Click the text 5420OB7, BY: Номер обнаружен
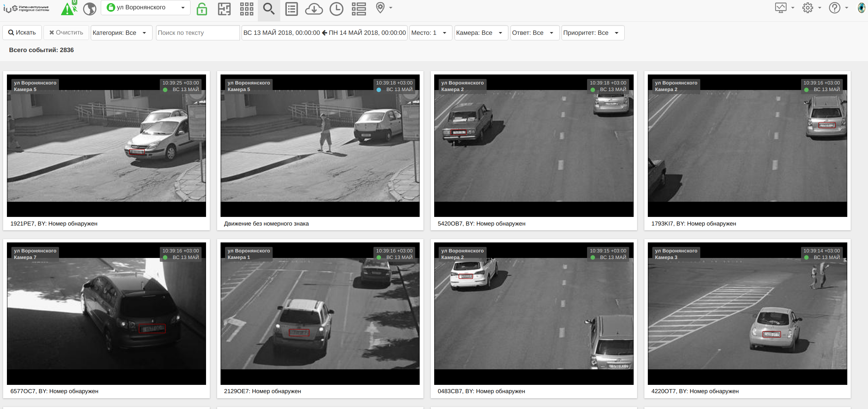 481,223
